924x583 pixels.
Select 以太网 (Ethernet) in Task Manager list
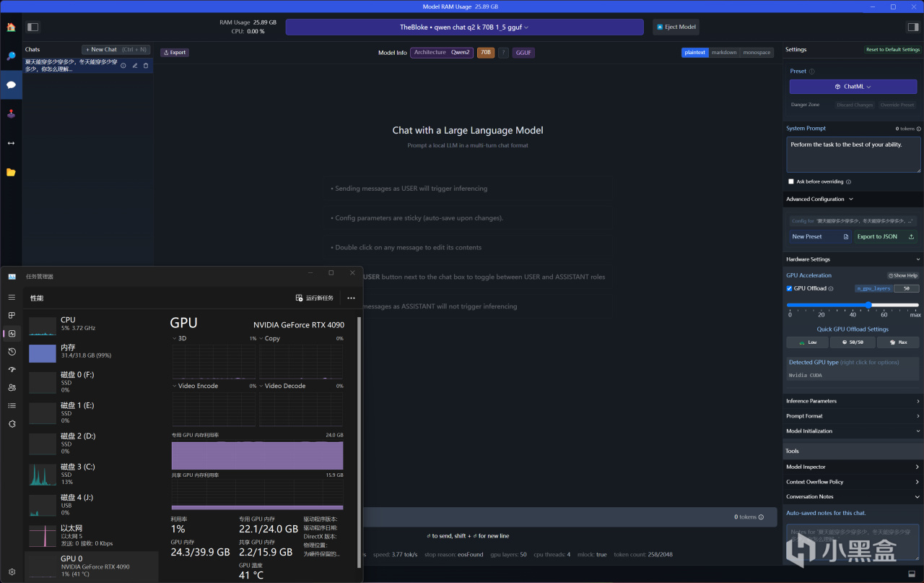coord(92,535)
